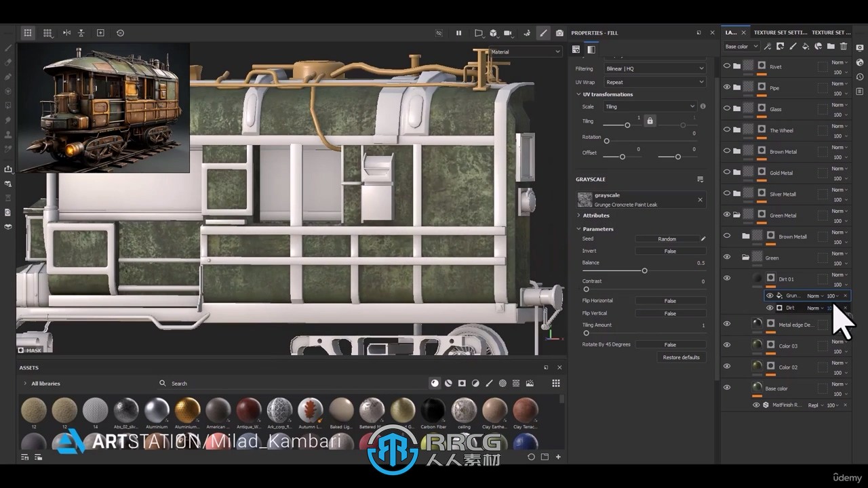Switch assets to grid view icon
The image size is (868, 488).
coord(556,383)
